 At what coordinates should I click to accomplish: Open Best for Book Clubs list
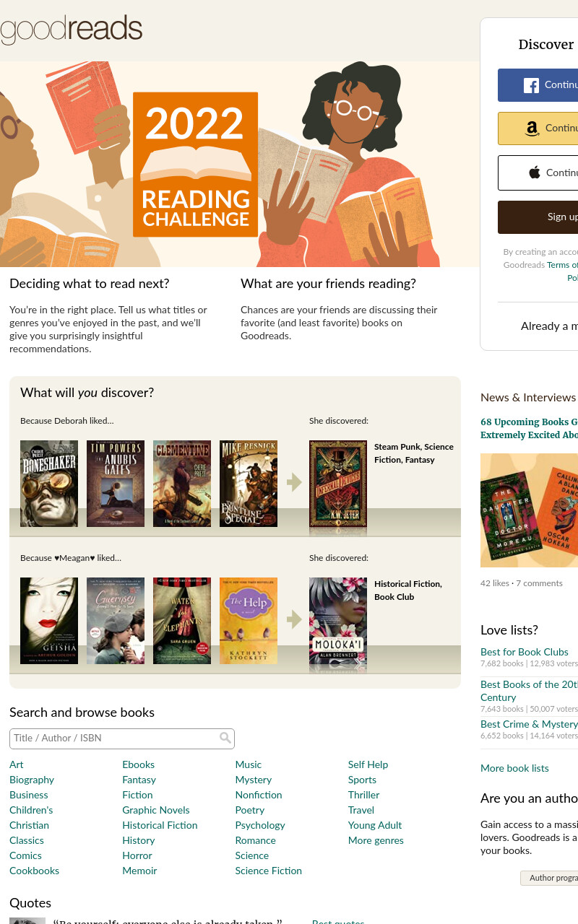click(525, 652)
